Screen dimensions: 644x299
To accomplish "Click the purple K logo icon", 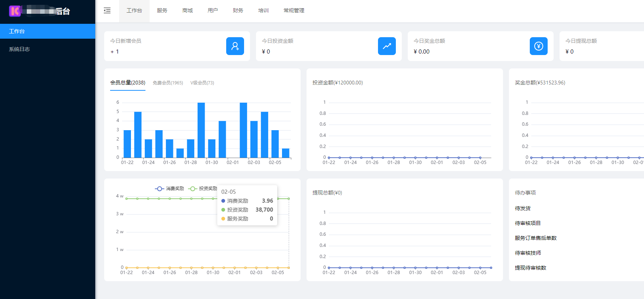I will pos(15,11).
